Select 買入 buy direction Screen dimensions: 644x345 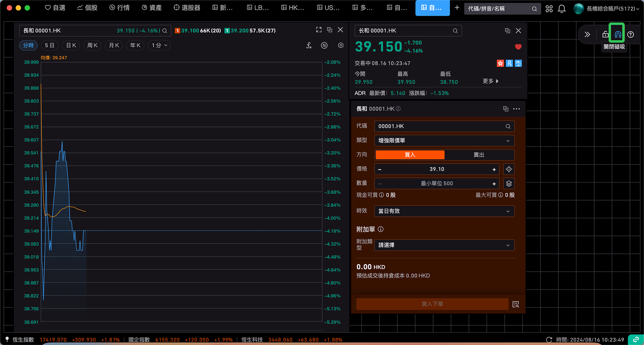pyautogui.click(x=410, y=155)
